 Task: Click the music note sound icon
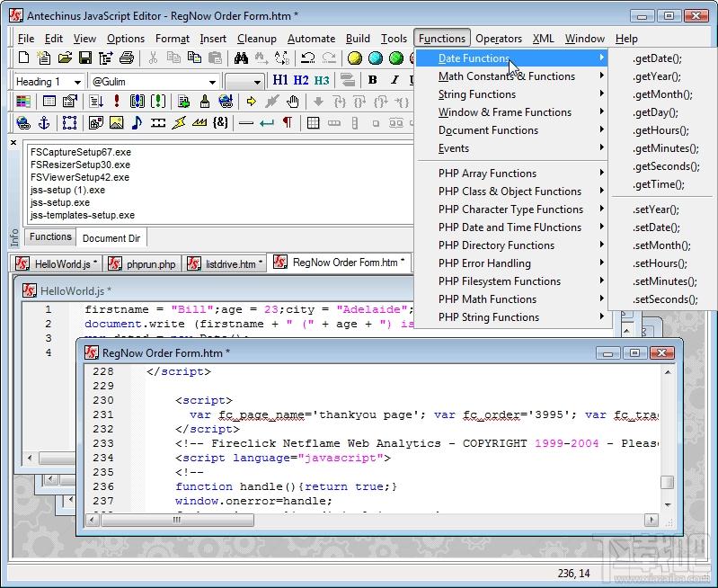point(137,123)
